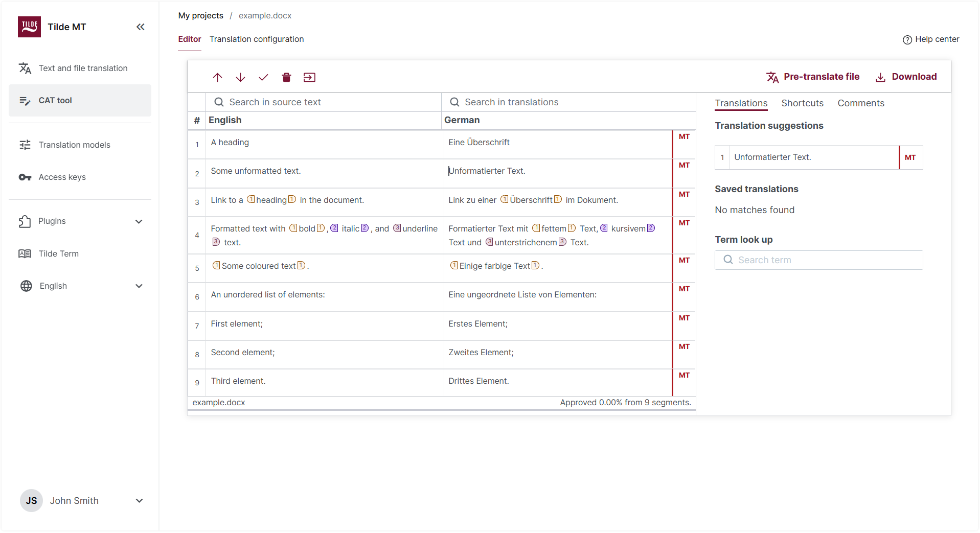Click the Download button
The height and width of the screenshot is (533, 980).
click(906, 76)
